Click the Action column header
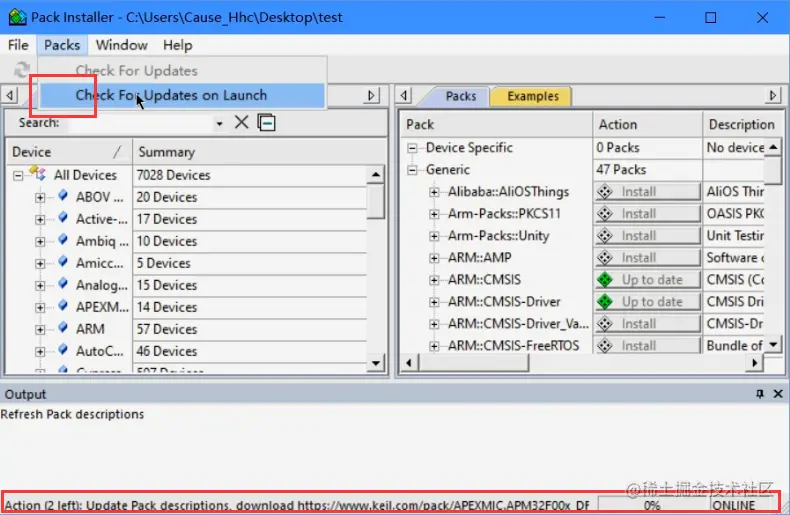 (x=647, y=124)
